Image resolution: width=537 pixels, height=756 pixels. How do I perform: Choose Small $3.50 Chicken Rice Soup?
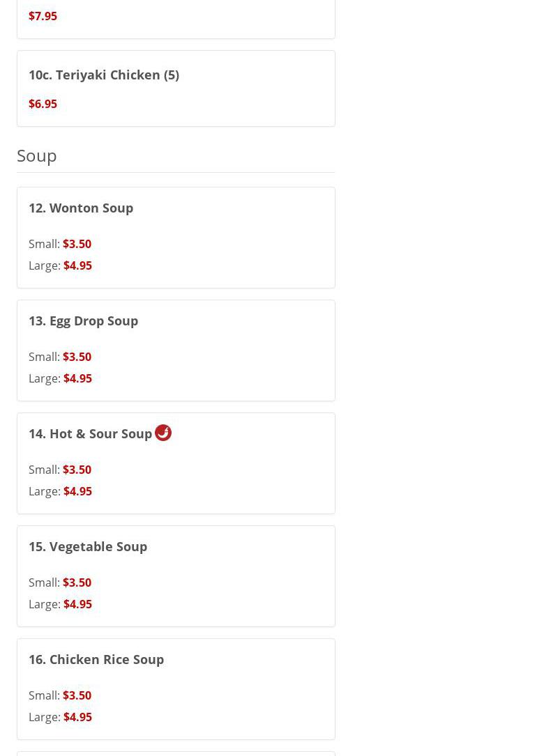coord(60,695)
